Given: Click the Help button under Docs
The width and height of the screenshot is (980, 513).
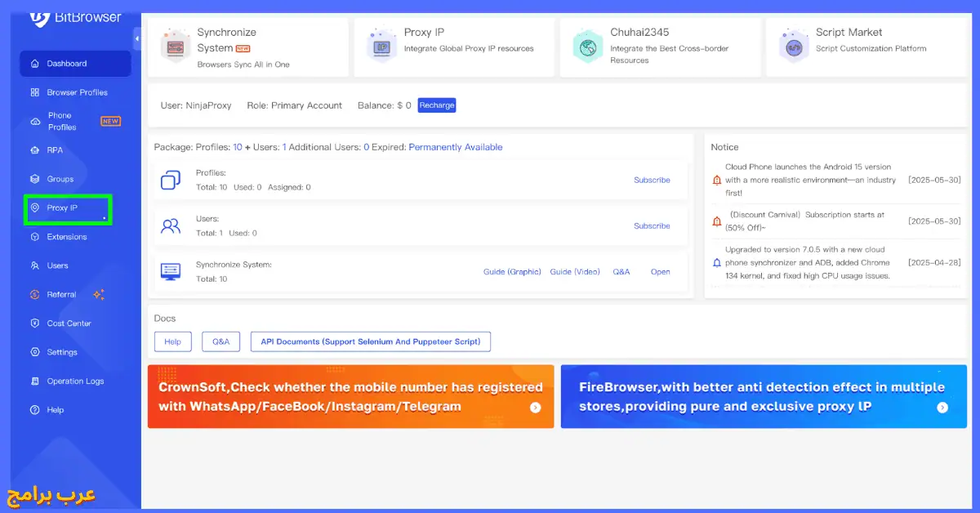Looking at the screenshot, I should 172,341.
